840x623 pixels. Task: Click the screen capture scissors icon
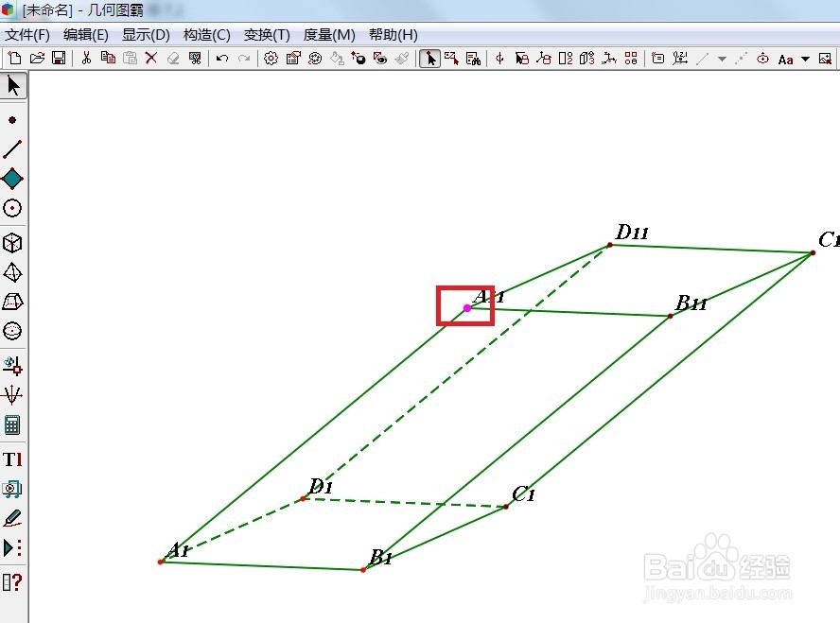[195, 58]
